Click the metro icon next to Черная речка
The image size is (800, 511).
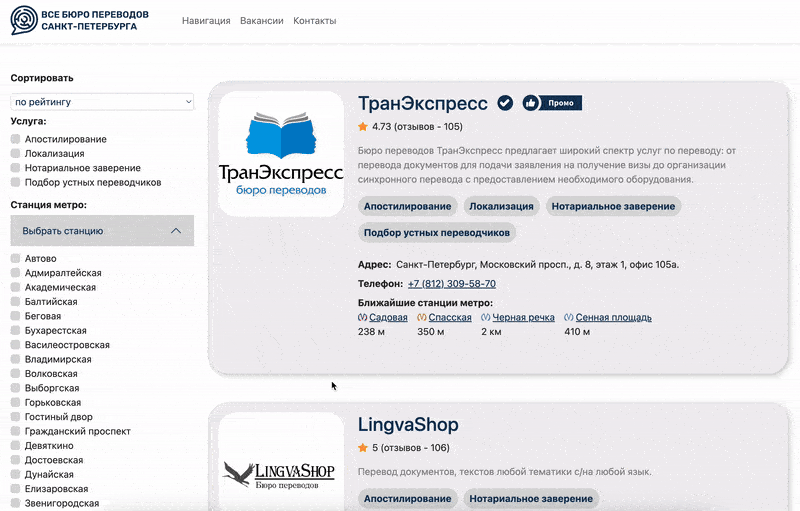pyautogui.click(x=486, y=317)
